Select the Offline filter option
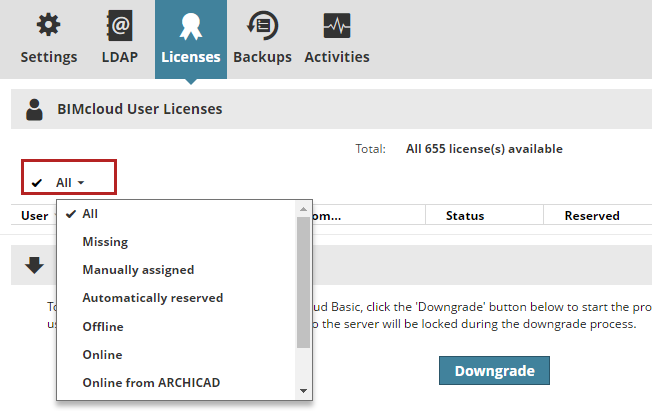Image resolution: width=652 pixels, height=411 pixels. tap(103, 326)
